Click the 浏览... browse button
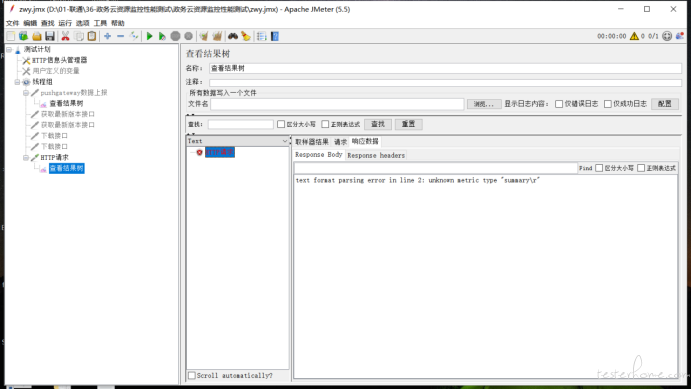Viewport: 692px width, 389px height. [x=484, y=104]
